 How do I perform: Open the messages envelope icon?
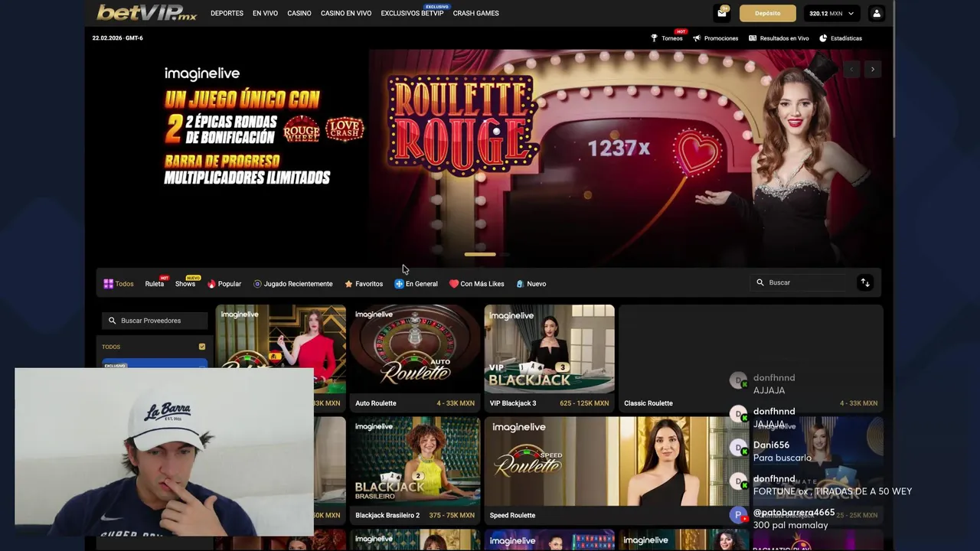click(722, 13)
